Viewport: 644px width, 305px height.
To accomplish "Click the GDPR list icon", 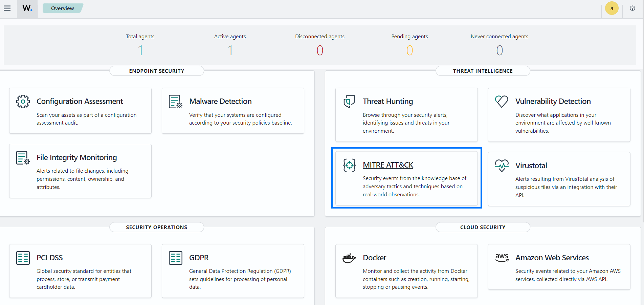I will tap(176, 258).
